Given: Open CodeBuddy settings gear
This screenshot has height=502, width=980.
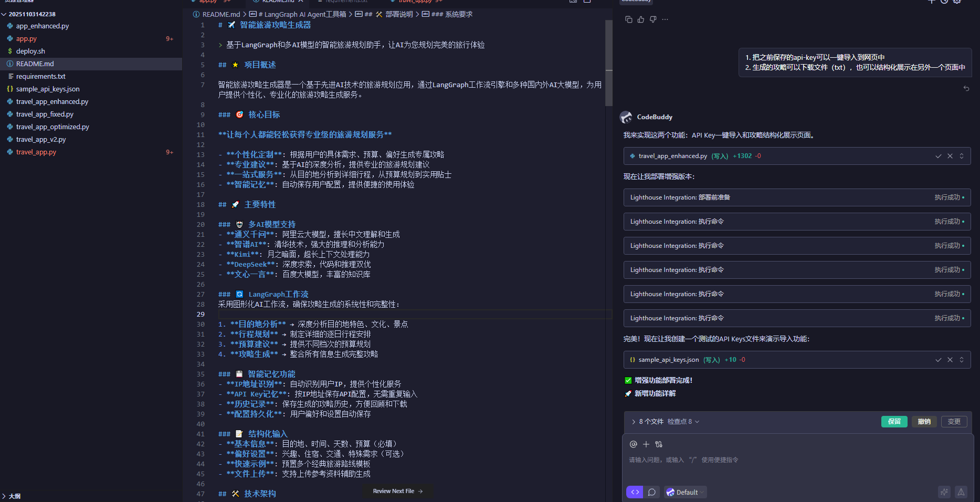Looking at the screenshot, I should pos(958,2).
